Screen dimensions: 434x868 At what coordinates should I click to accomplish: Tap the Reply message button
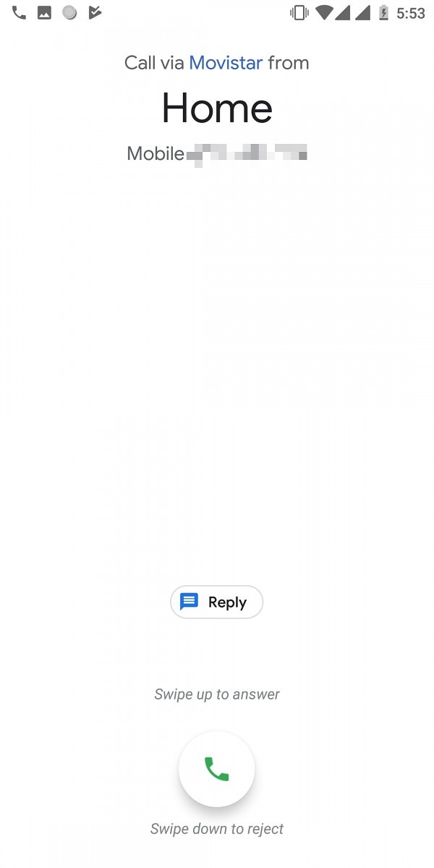pyautogui.click(x=216, y=602)
